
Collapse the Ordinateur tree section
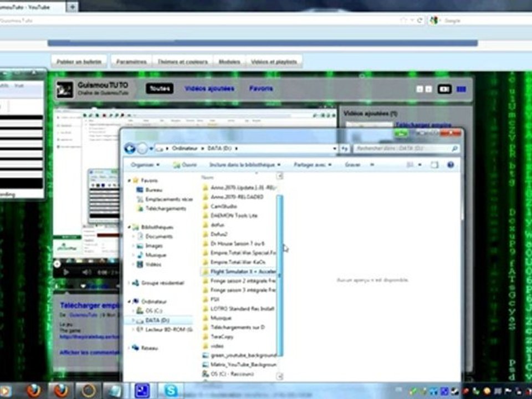pos(129,301)
